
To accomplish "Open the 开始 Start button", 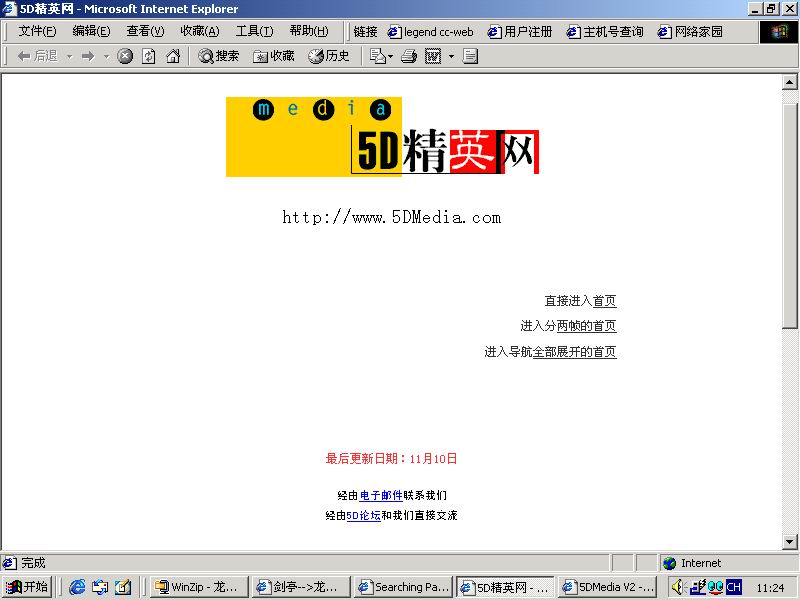I will pyautogui.click(x=27, y=587).
